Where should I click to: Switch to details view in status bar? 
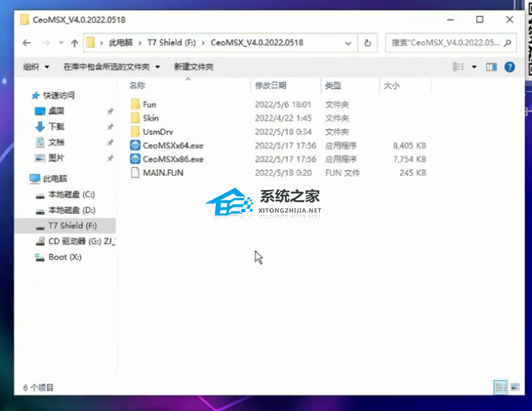tap(501, 387)
